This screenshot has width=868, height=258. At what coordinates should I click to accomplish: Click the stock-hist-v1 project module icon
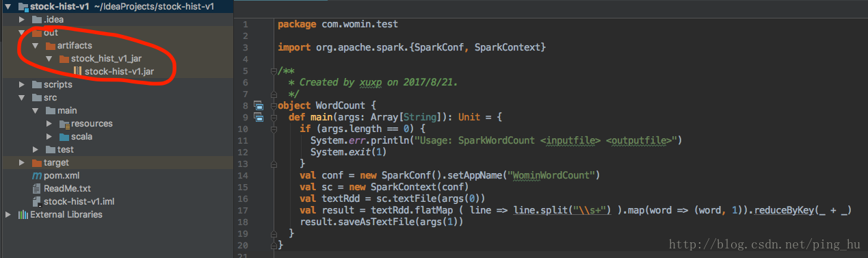tap(23, 6)
